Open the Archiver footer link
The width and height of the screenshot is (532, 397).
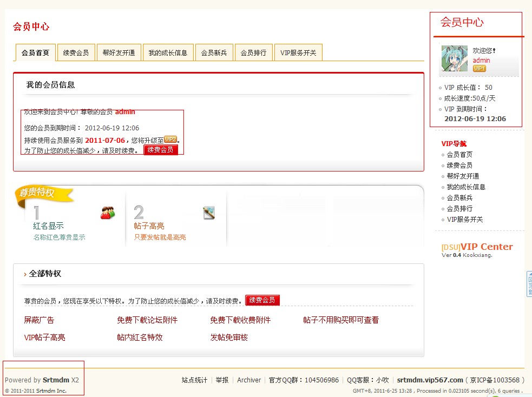coord(248,380)
